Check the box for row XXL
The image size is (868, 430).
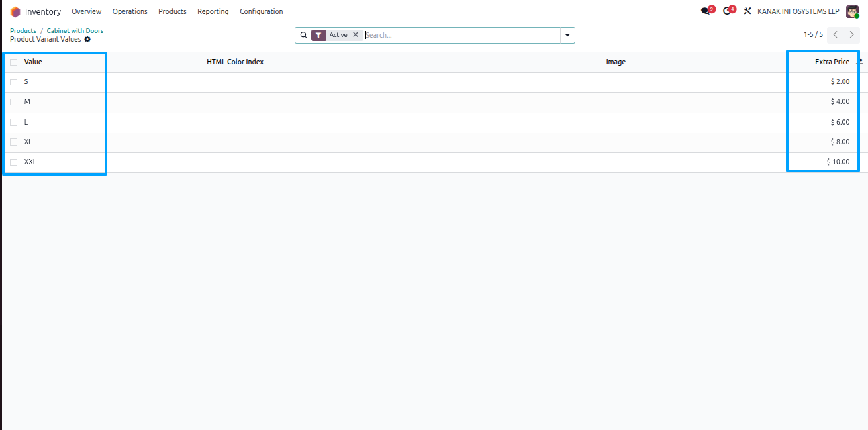(13, 162)
